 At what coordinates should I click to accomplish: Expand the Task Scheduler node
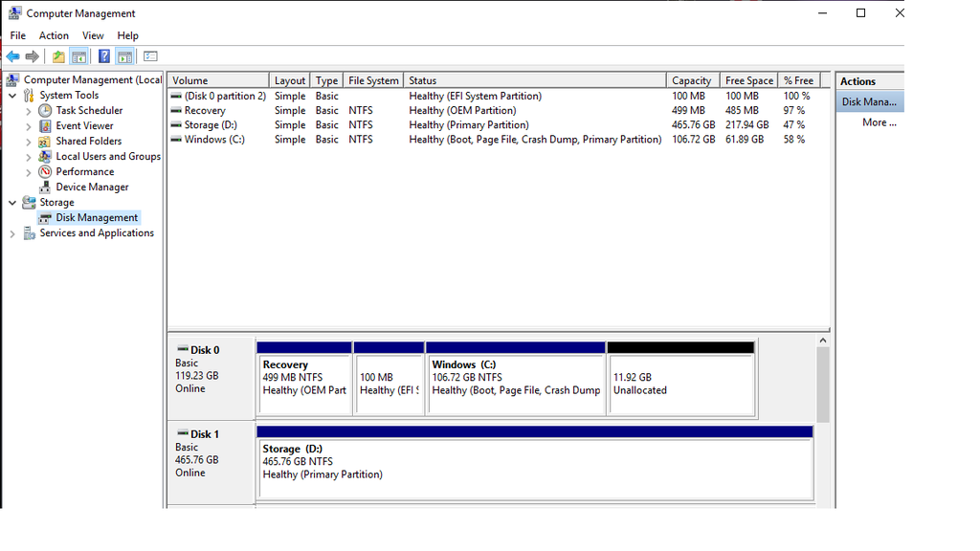pos(28,111)
